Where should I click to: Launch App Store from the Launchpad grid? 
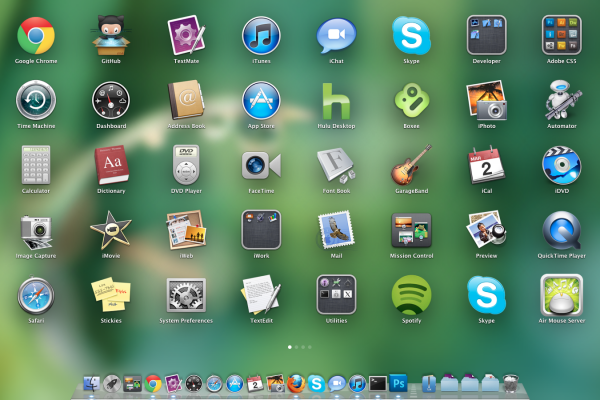coord(261,100)
